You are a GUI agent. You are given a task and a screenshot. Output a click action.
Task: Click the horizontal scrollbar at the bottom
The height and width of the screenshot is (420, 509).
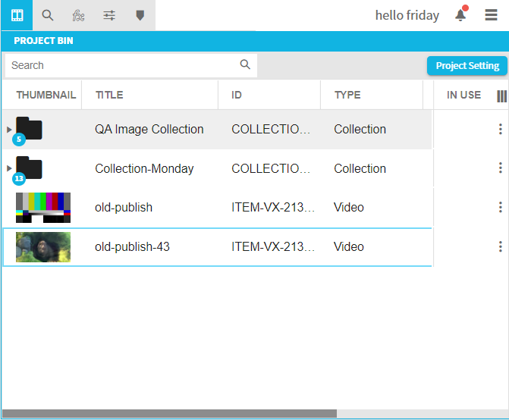(x=169, y=414)
